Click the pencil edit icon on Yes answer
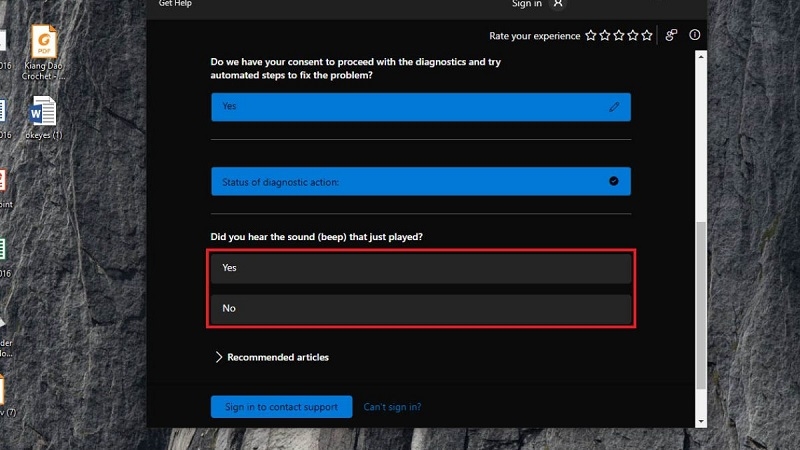 [x=614, y=107]
